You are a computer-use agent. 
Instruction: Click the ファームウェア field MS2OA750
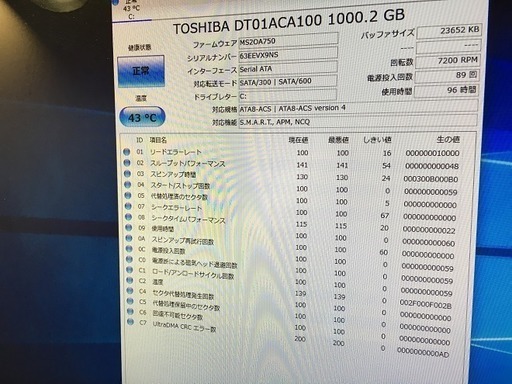[x=288, y=41]
